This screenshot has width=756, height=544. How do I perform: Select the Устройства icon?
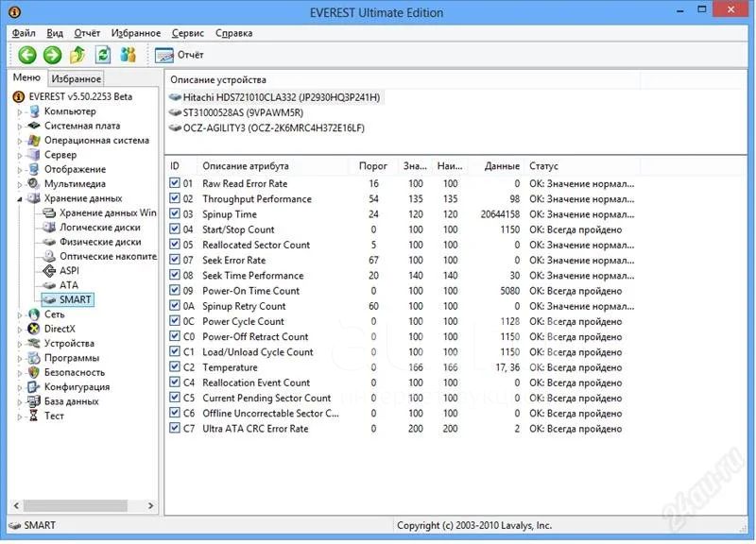pyautogui.click(x=34, y=343)
